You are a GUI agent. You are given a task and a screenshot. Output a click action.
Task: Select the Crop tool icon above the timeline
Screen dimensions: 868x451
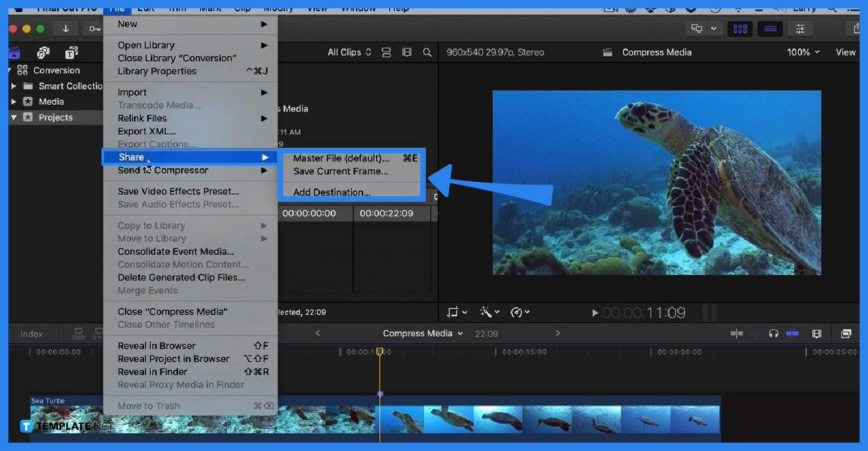[454, 312]
